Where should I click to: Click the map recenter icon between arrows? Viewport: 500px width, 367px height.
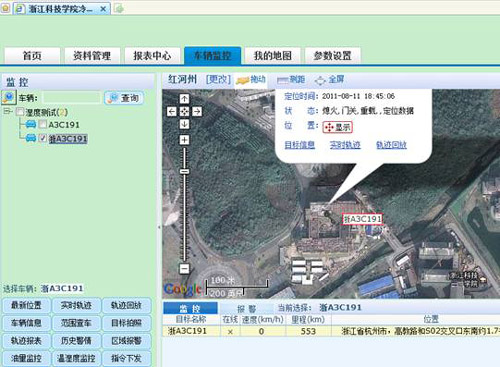[184, 111]
